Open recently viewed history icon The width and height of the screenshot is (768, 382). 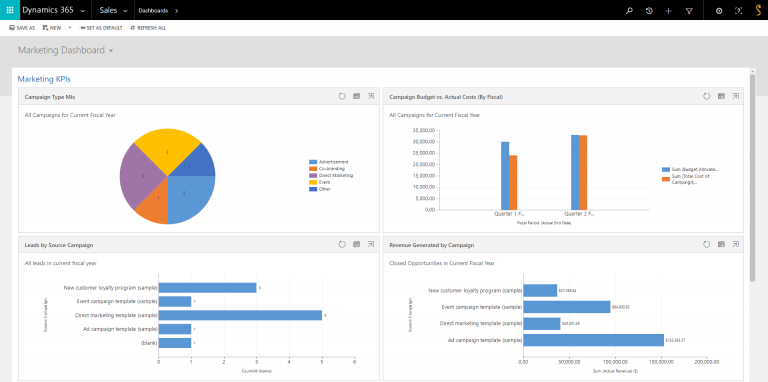click(649, 10)
